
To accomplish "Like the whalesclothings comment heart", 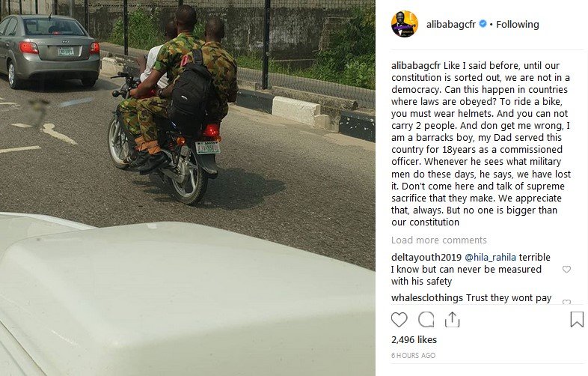I will coord(566,302).
